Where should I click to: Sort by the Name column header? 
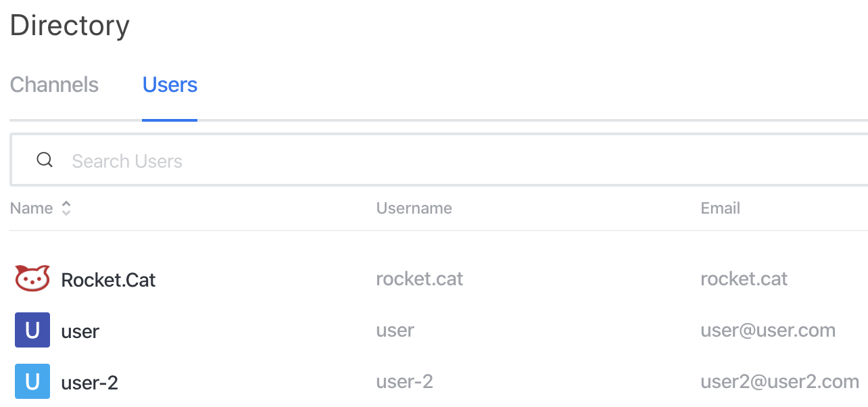point(32,208)
